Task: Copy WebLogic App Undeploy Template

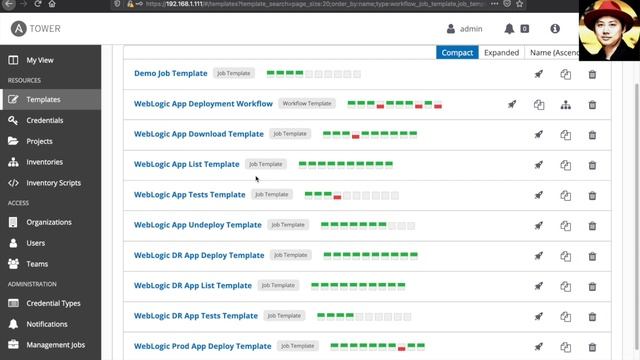Action: tap(565, 225)
